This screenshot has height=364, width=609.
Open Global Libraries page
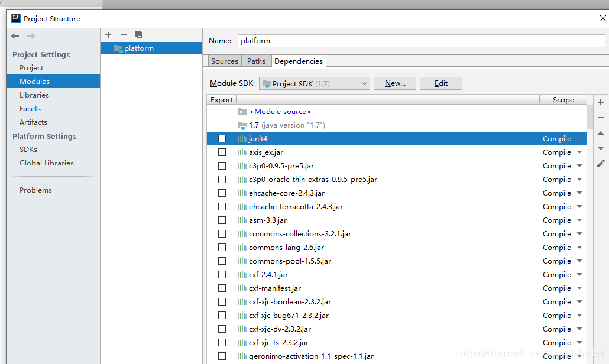coord(47,163)
